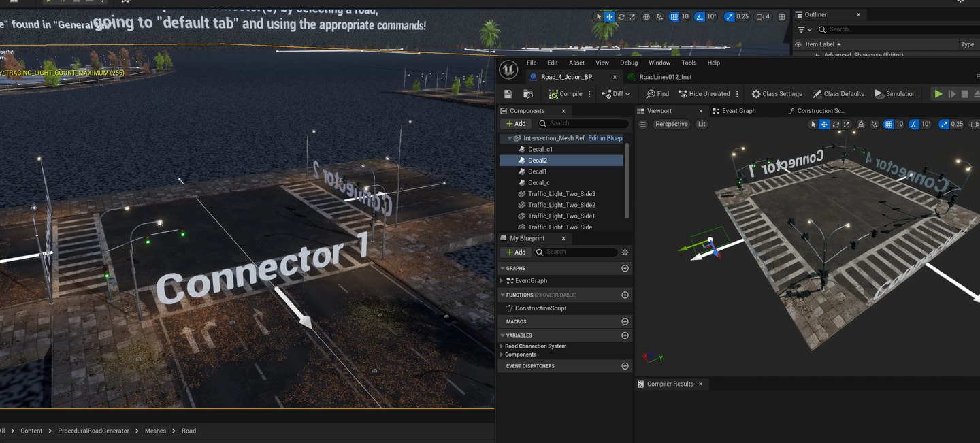
Task: Collapse the Intersection_Mesh Ref tree node
Action: point(510,138)
